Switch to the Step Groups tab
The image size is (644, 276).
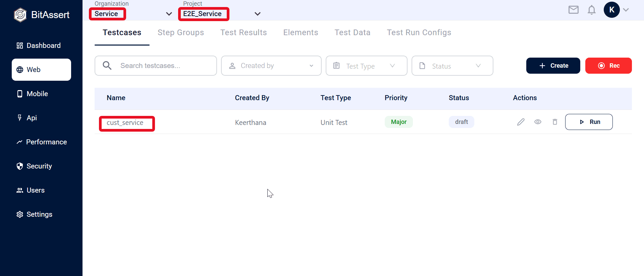(181, 32)
